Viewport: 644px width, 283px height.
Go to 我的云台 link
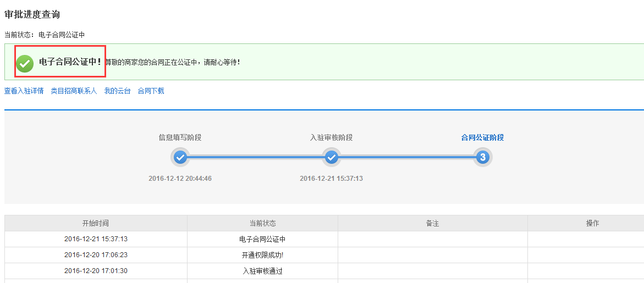[118, 91]
